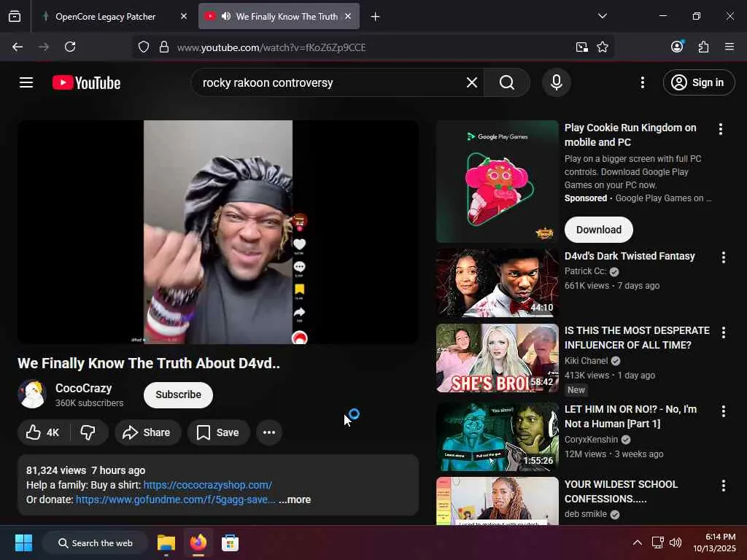Open Your Wildest School Confessions video title
This screenshot has width=747, height=560.
click(x=621, y=491)
